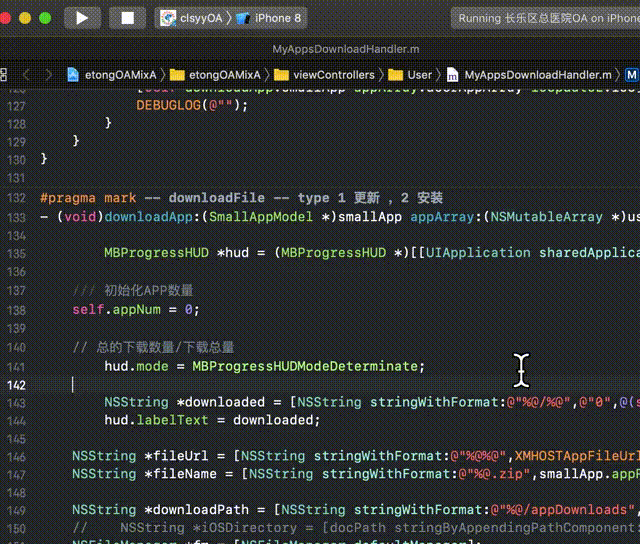Click NSMutableArray type in method signature
The image size is (640, 544).
546,217
